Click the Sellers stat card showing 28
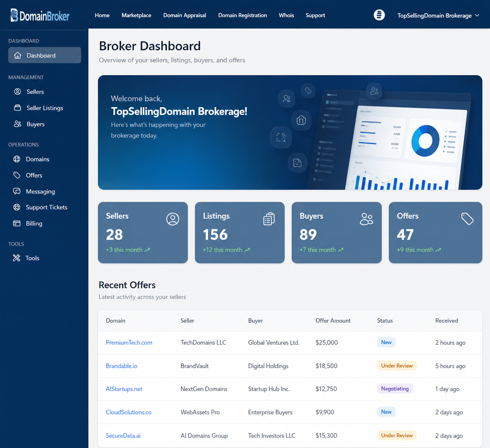The width and height of the screenshot is (490, 448). click(143, 233)
